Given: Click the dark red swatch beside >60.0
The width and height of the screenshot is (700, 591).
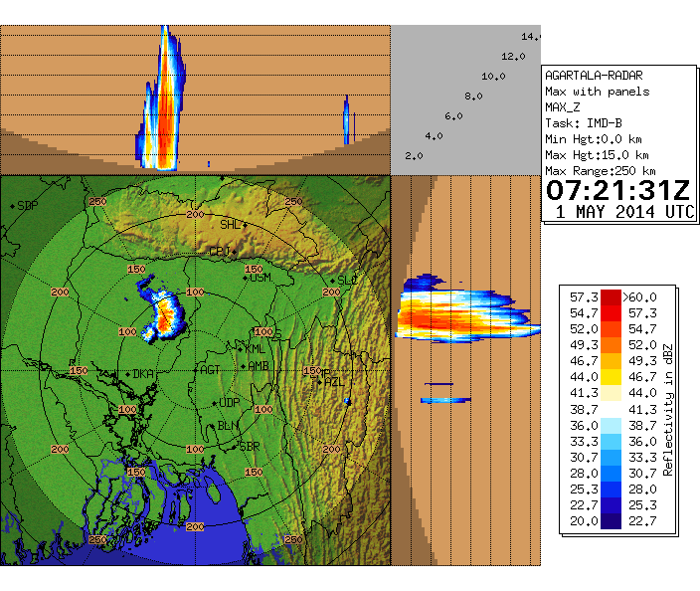Looking at the screenshot, I should [x=611, y=297].
